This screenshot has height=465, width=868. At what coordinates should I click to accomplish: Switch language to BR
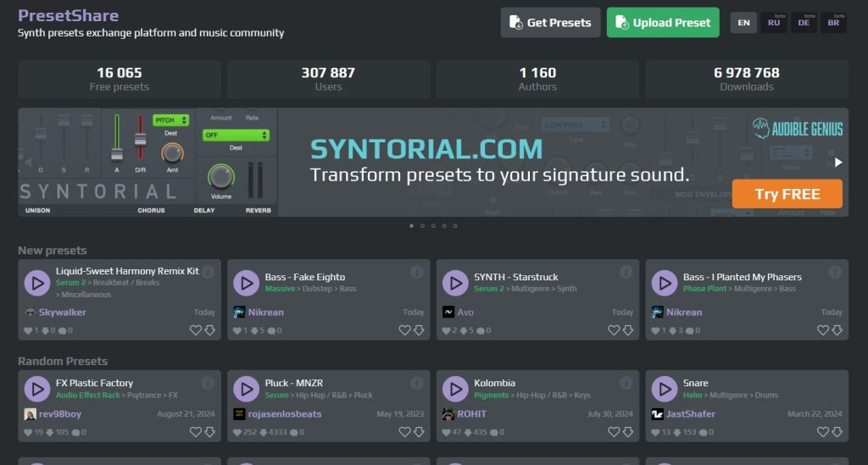click(833, 23)
